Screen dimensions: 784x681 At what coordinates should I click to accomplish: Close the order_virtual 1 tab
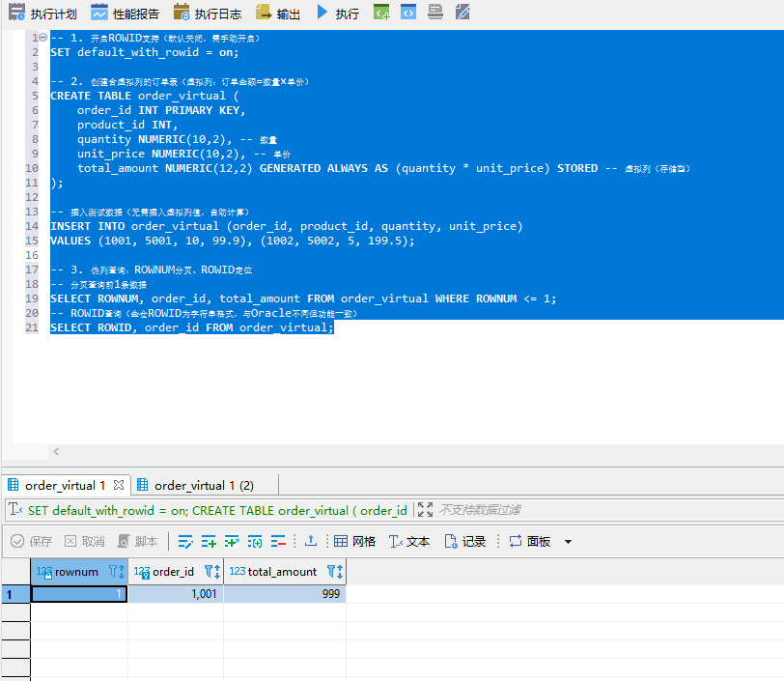(x=119, y=485)
